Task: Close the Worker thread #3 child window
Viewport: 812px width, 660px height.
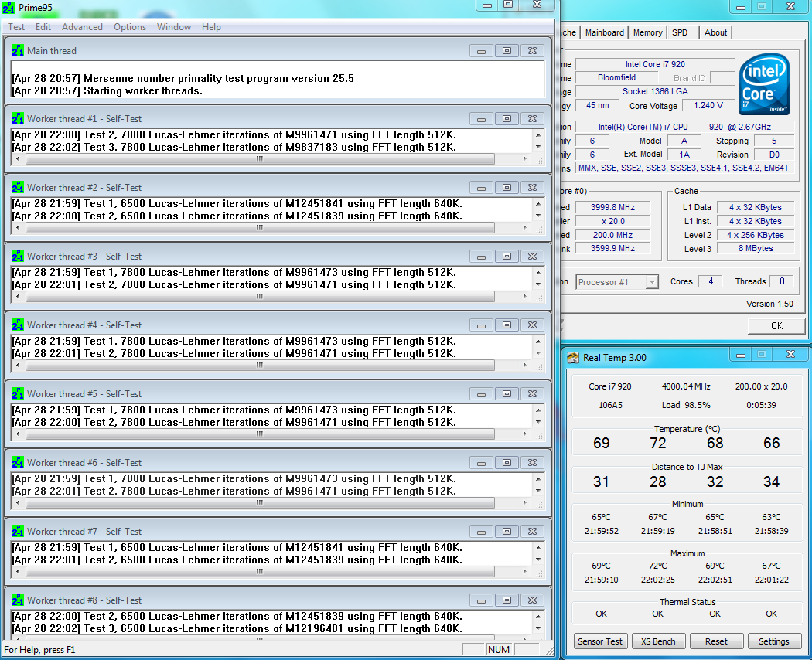Action: pyautogui.click(x=532, y=257)
